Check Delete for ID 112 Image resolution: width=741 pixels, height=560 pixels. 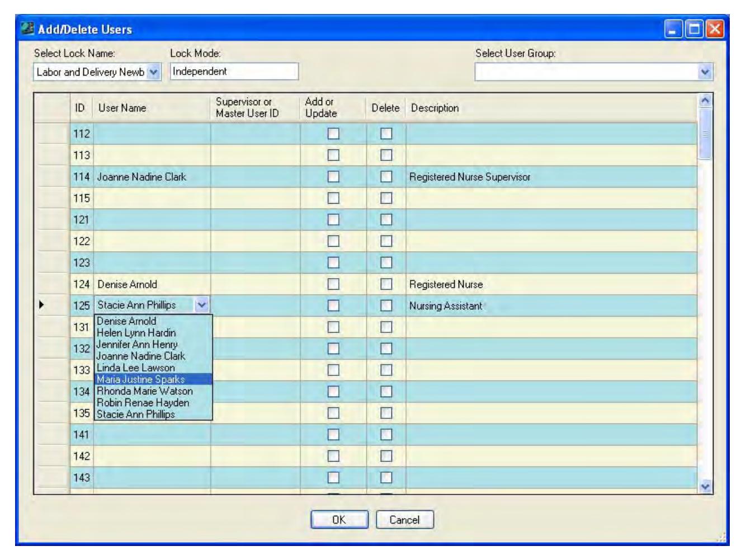(x=386, y=134)
